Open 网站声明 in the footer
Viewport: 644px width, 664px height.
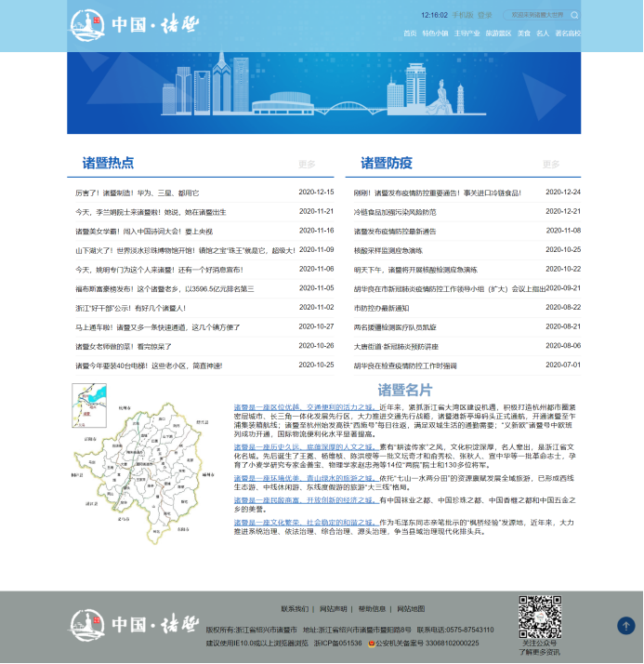pyautogui.click(x=333, y=609)
